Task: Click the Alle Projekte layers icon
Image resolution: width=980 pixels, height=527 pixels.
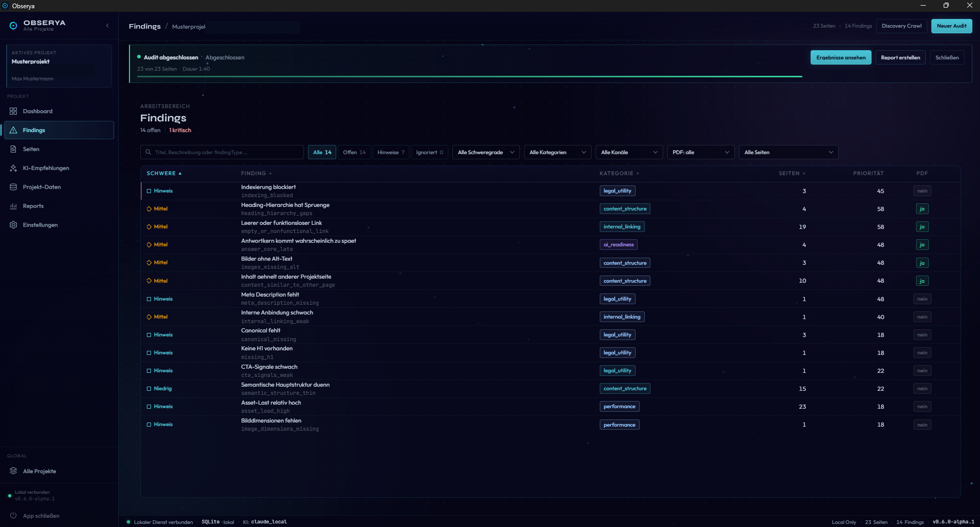Action: click(x=13, y=471)
